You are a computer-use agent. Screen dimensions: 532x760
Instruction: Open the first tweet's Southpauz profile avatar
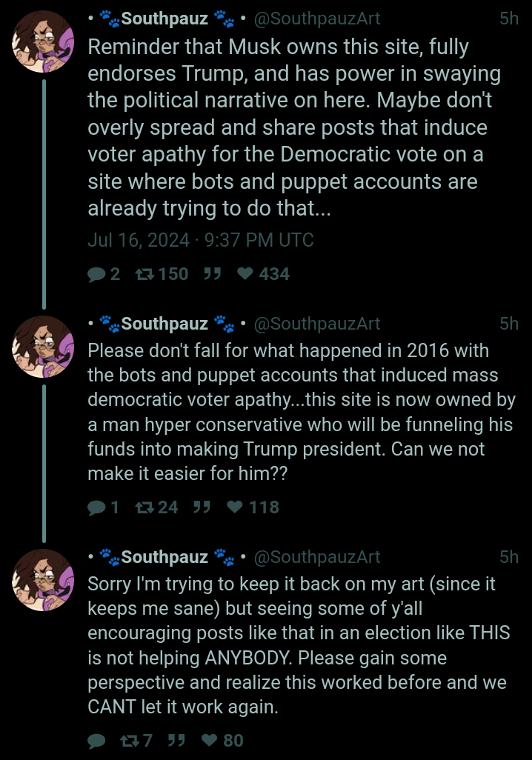click(x=43, y=41)
